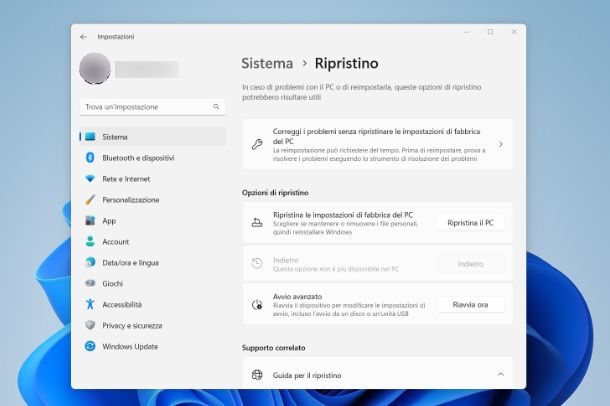Open Windows Update section
This screenshot has width=610, height=406.
click(x=152, y=346)
